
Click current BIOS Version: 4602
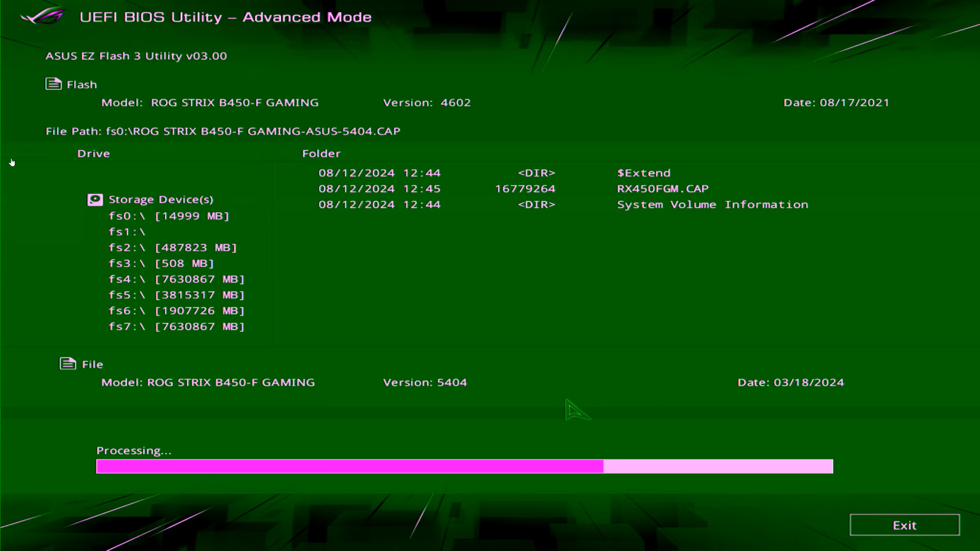427,103
